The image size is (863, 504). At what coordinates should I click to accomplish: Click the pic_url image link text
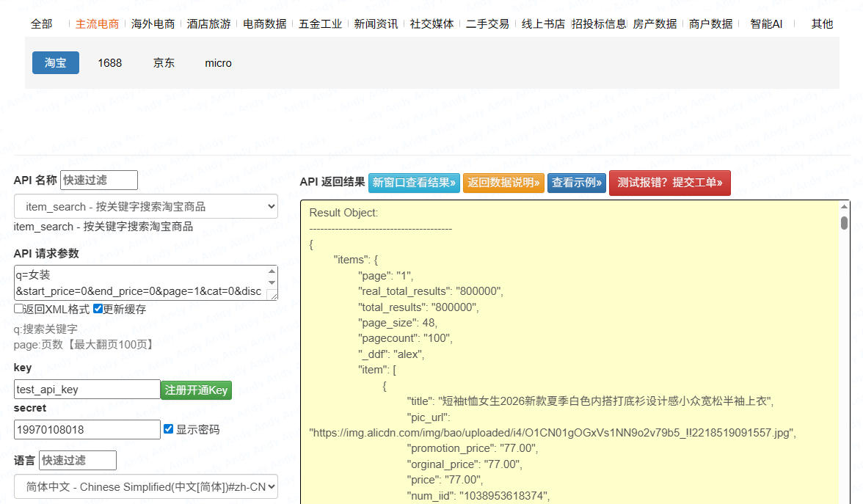coord(553,433)
